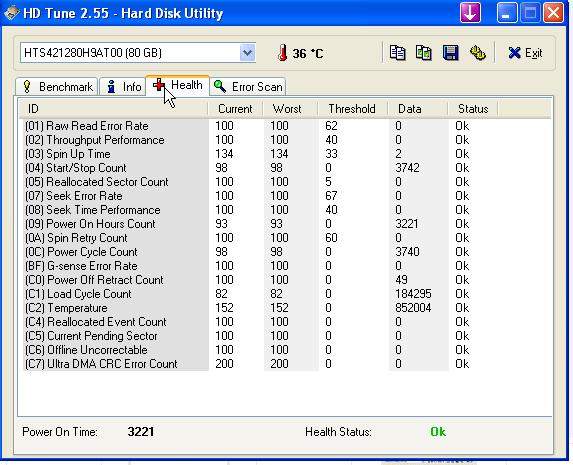
Task: Click the Exit button
Action: coord(525,53)
